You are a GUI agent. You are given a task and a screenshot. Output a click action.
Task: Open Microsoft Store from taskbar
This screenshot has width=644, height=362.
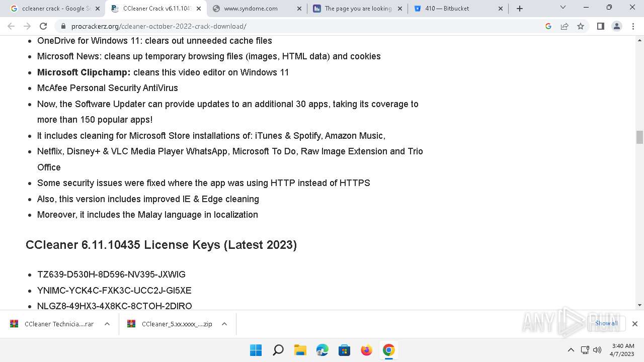[344, 350]
